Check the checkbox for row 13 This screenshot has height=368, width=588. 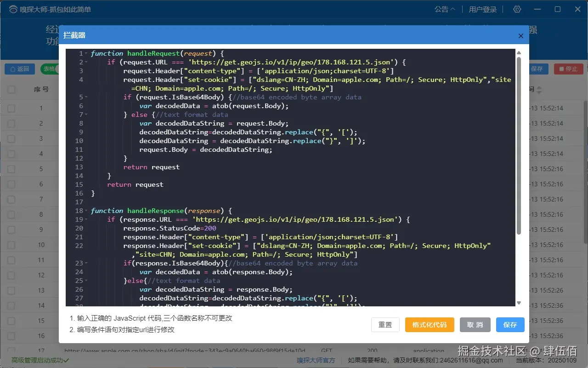pos(11,291)
